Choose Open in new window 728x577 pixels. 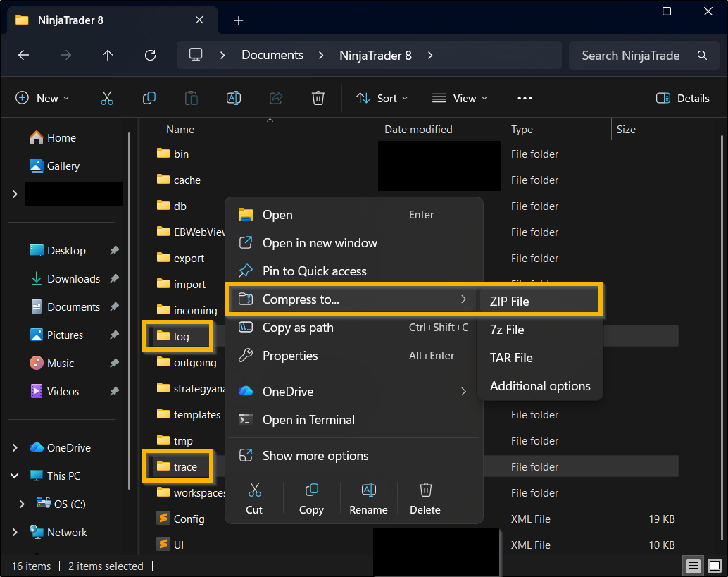(353, 243)
